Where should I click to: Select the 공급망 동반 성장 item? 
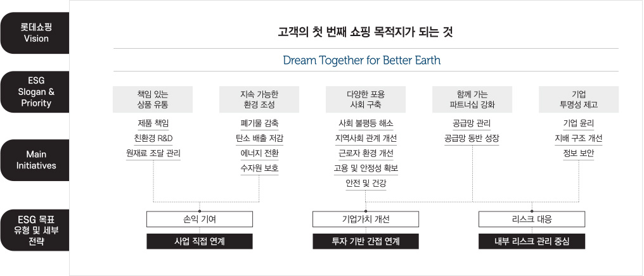point(472,138)
